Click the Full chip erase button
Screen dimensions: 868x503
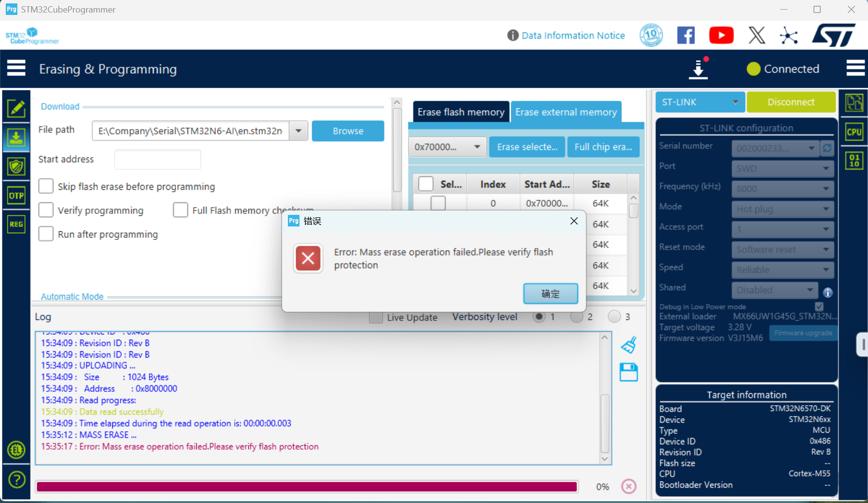coord(603,147)
